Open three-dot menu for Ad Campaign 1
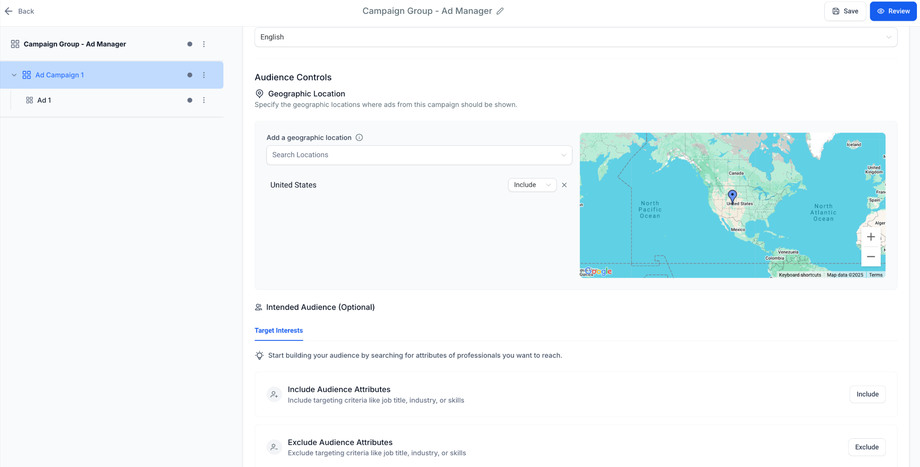 (x=204, y=75)
